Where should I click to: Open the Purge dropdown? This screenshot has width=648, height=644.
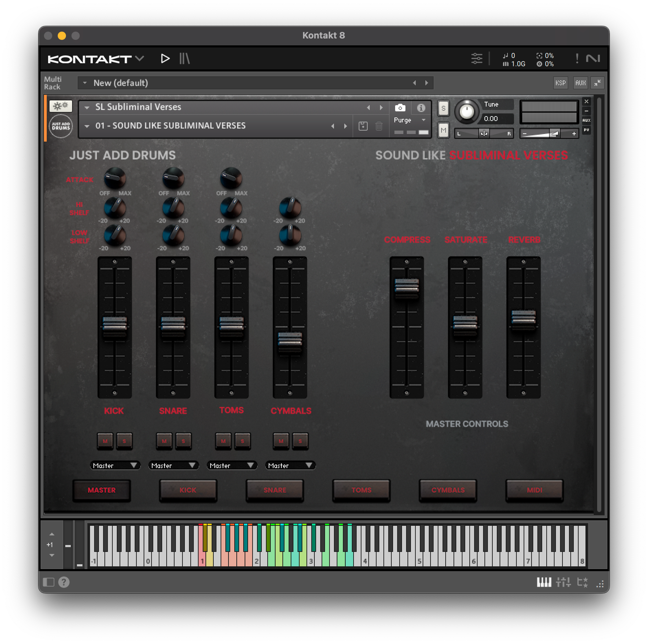[410, 120]
